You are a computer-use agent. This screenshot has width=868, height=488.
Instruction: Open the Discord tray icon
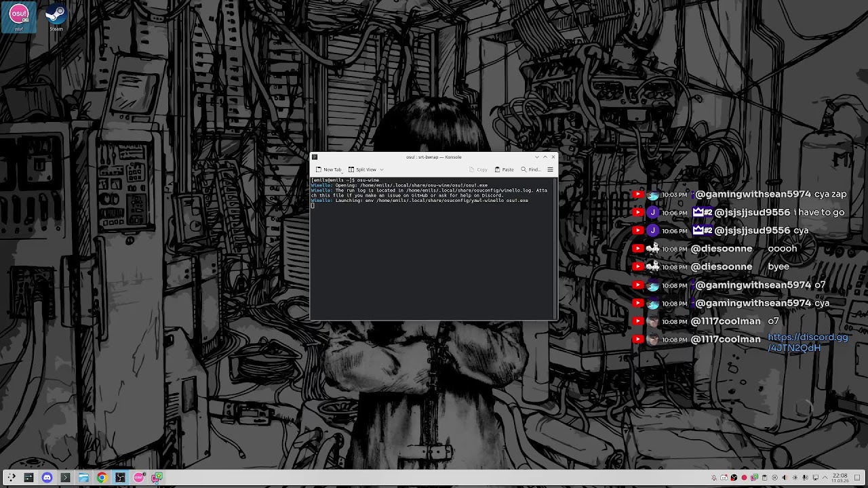[x=724, y=478]
